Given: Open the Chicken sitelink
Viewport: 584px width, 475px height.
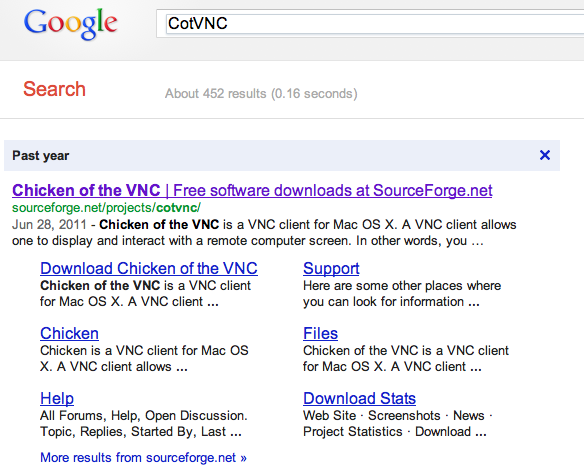Looking at the screenshot, I should [69, 333].
